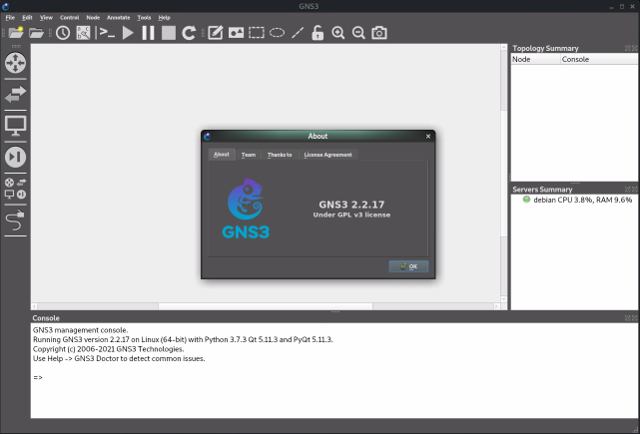Switch to the License Agreement tab
Screen dimensions: 640x434
pyautogui.click(x=328, y=155)
